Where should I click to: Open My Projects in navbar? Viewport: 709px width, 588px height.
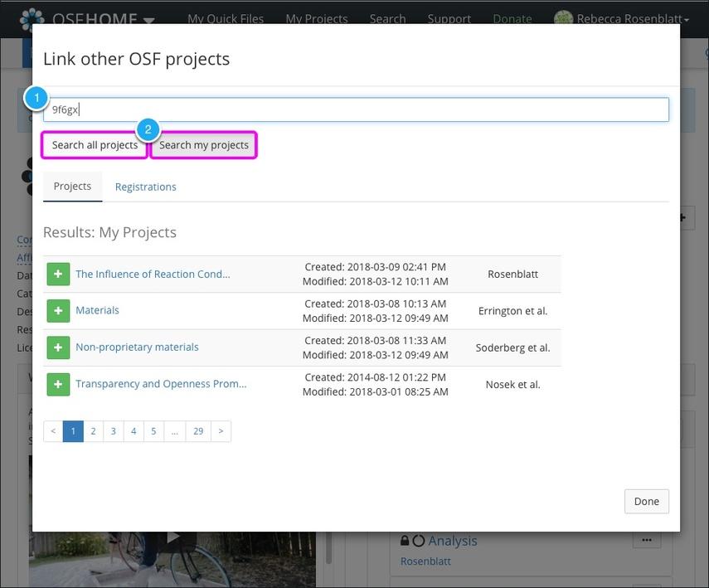[317, 18]
